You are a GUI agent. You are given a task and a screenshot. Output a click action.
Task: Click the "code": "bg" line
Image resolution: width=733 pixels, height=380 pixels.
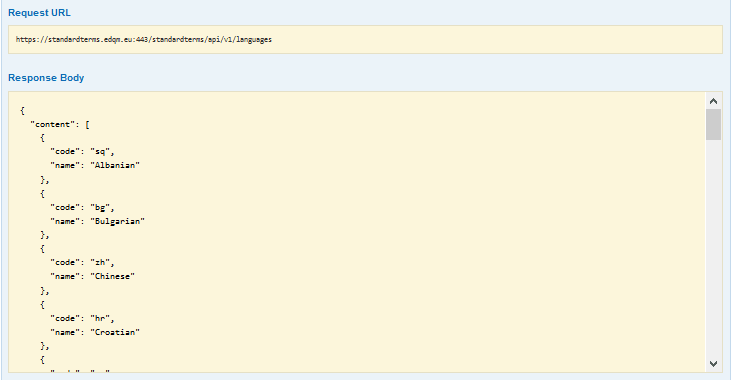point(82,207)
